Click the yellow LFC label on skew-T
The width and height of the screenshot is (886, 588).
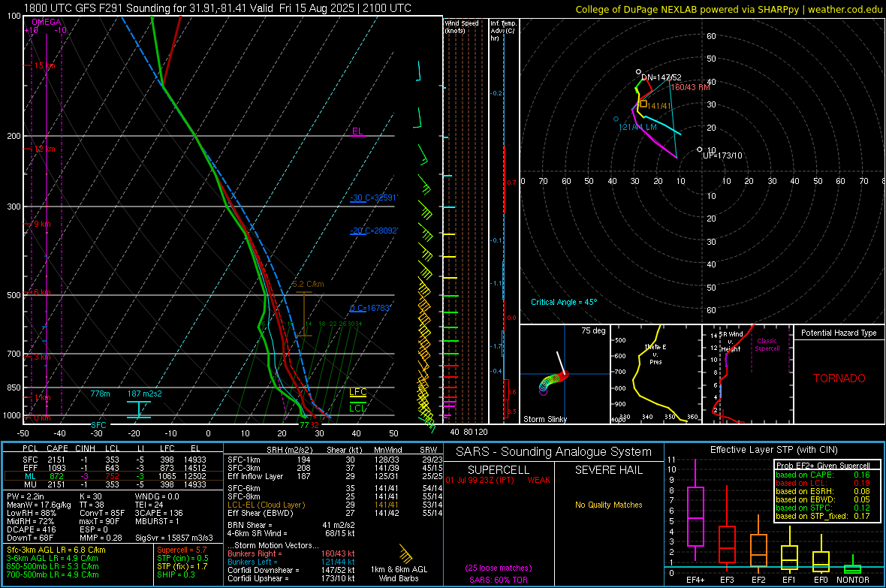pos(357,392)
